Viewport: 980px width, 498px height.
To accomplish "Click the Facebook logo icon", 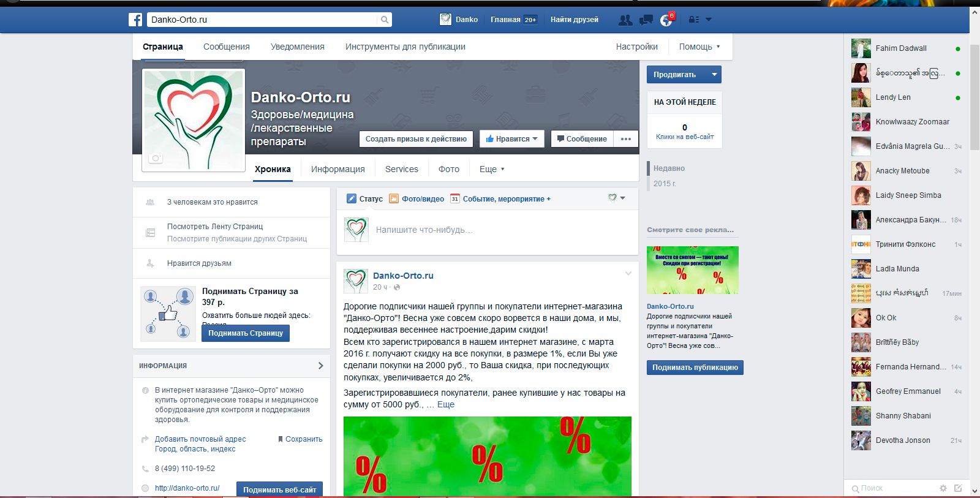I will [135, 20].
